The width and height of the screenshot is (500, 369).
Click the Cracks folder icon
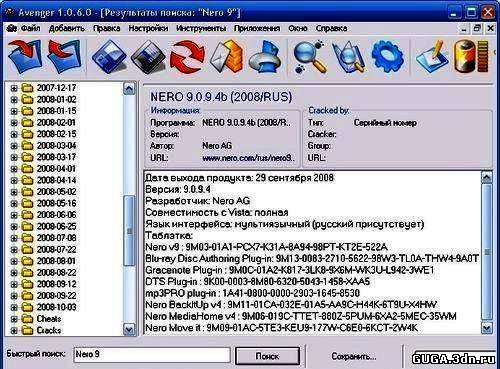27,330
